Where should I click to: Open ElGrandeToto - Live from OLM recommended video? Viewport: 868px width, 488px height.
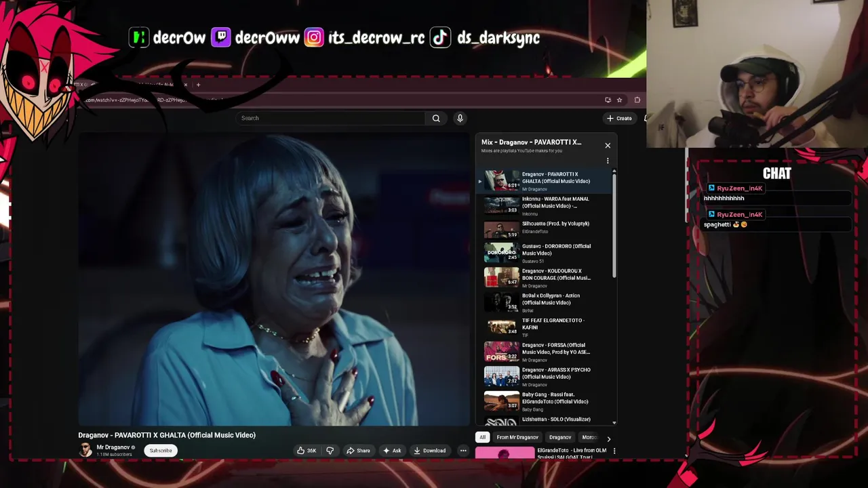point(542,453)
